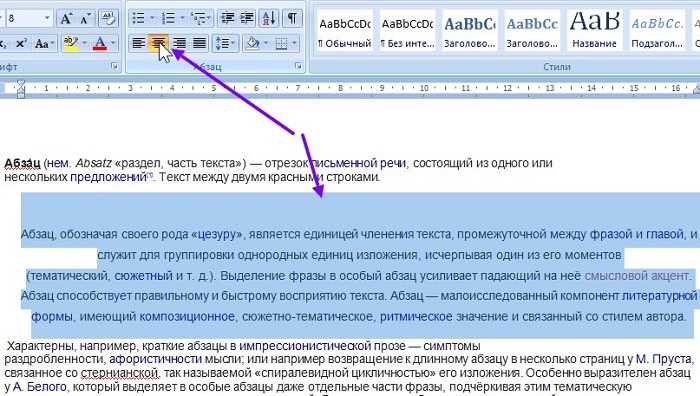This screenshot has height=396, width=700.
Task: Click the афористичности link
Action: pos(155,359)
